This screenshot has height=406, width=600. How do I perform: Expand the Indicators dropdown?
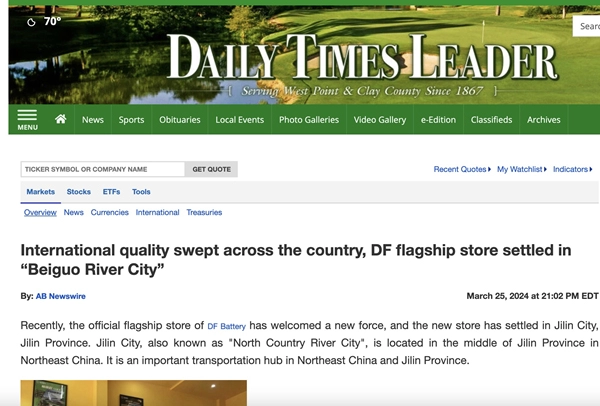pos(572,170)
